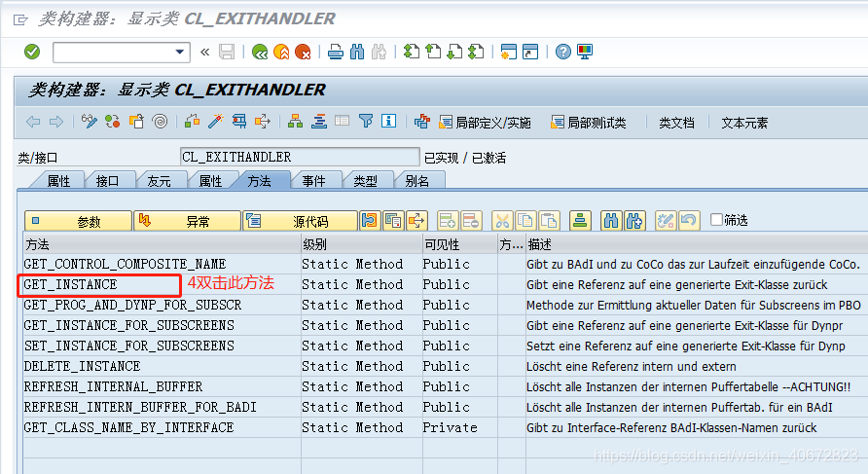Image resolution: width=868 pixels, height=474 pixels.
Task: Select the DELETE_INSTANCE method
Action: 82,367
